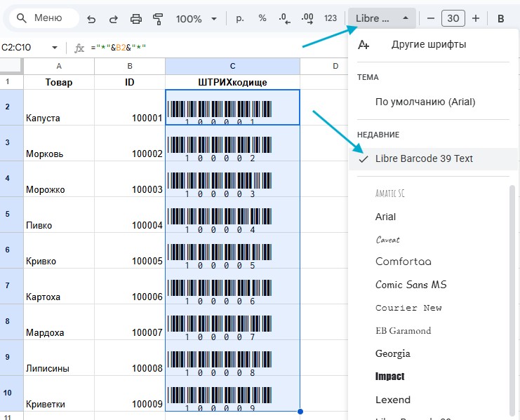Click the Морковь cell
Image resolution: width=520 pixels, height=420 pixels.
[x=59, y=143]
